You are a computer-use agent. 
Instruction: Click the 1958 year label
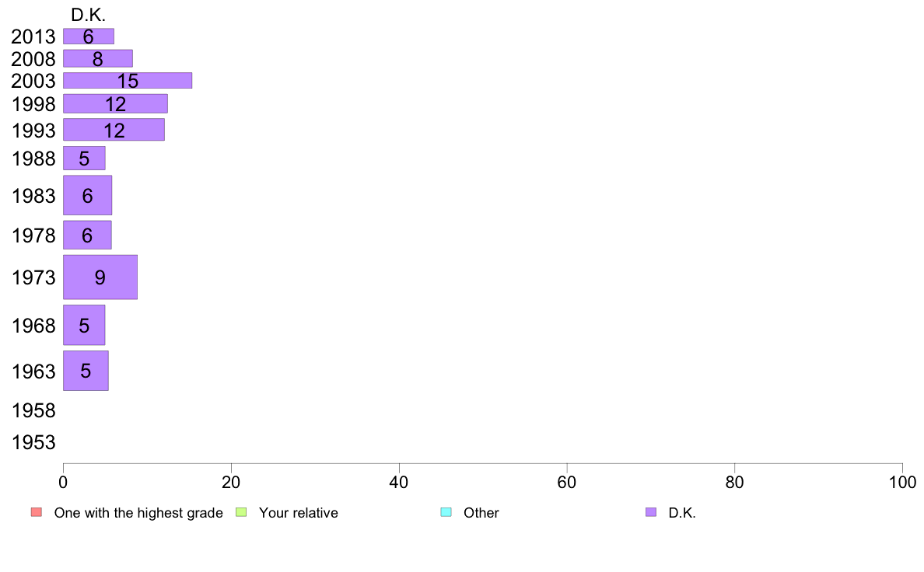click(x=33, y=410)
